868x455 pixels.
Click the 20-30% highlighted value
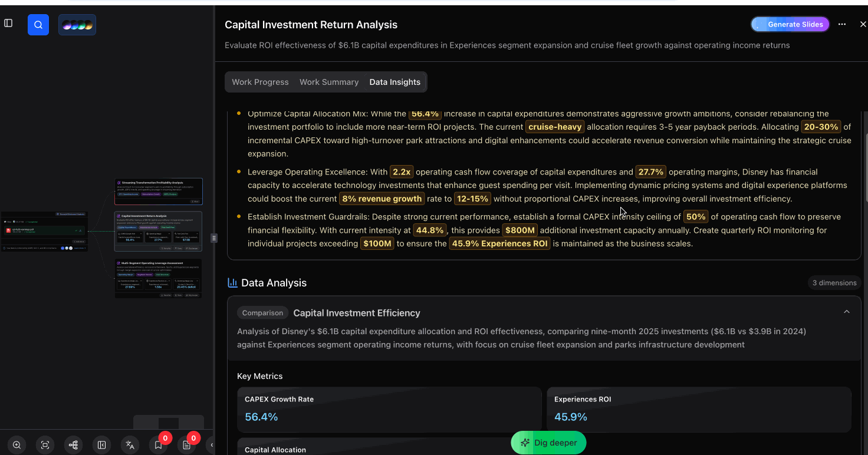coord(820,127)
